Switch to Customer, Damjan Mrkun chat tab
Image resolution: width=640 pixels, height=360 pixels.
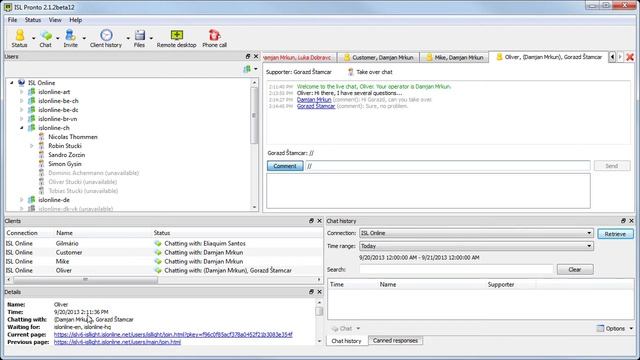tap(378, 58)
